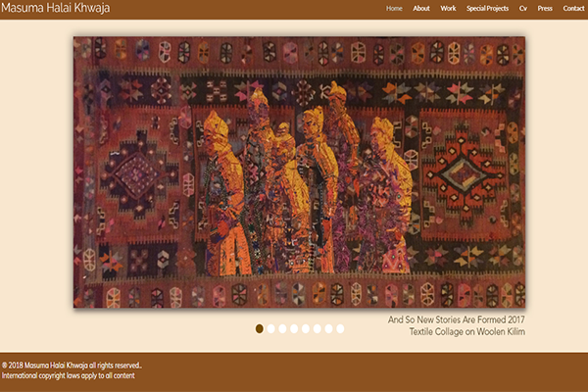Select the sixth slideshow dot
The image size is (588, 392).
point(318,329)
